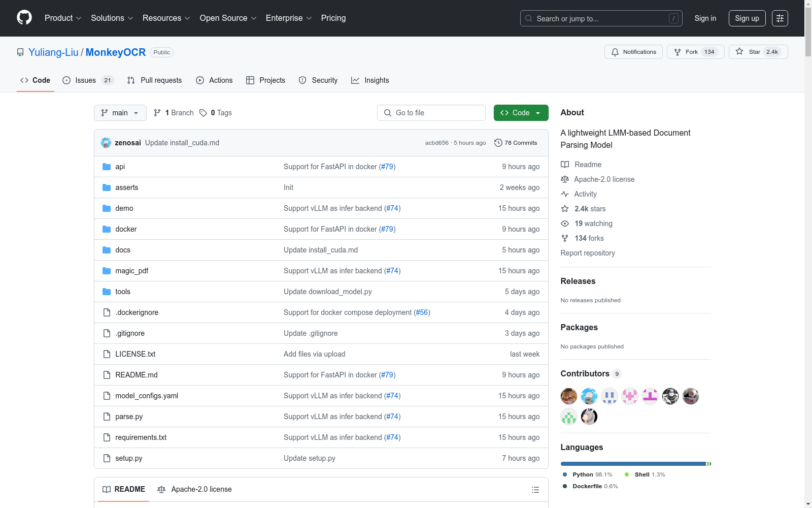Click Report repository link
The height and width of the screenshot is (508, 812).
click(x=588, y=253)
